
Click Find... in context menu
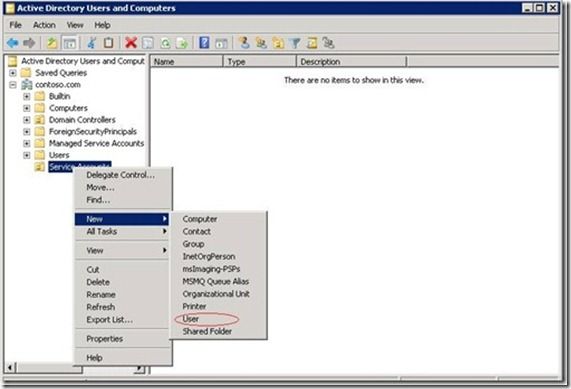click(x=122, y=200)
